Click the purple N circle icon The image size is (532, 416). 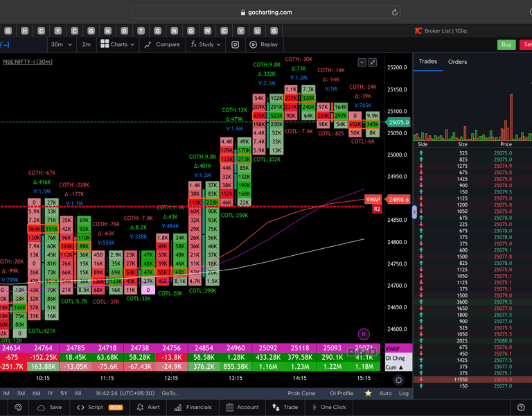364,333
